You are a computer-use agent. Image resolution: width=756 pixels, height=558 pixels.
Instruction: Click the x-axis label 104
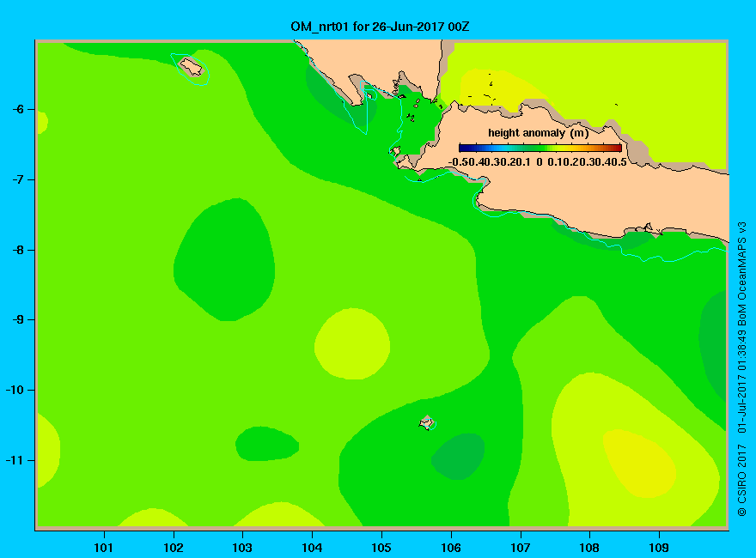point(312,548)
